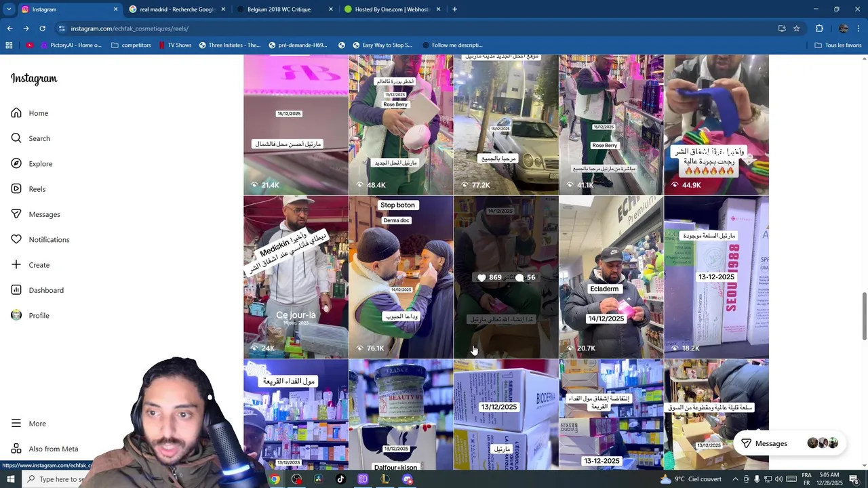
Task: Open the More hamburger menu
Action: tap(16, 424)
